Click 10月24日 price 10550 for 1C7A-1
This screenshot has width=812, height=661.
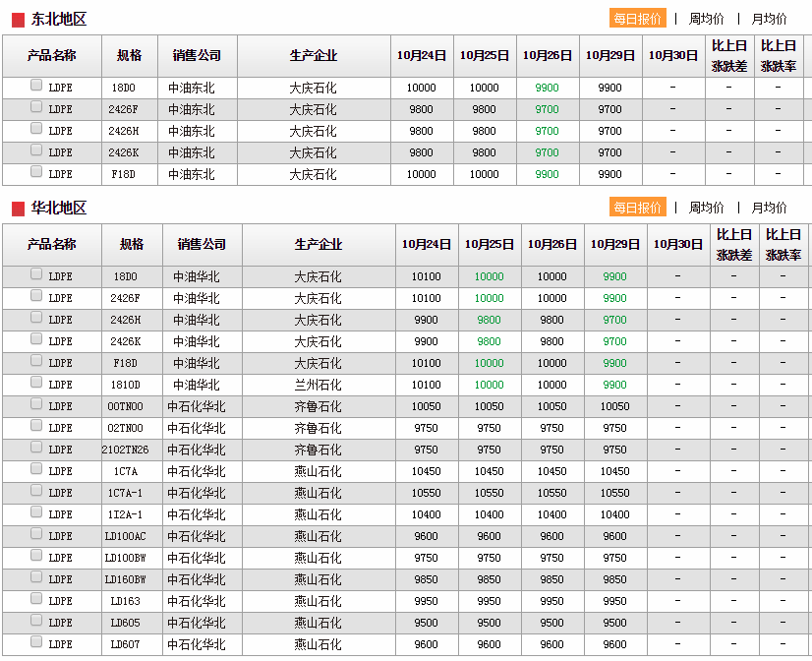[427, 493]
